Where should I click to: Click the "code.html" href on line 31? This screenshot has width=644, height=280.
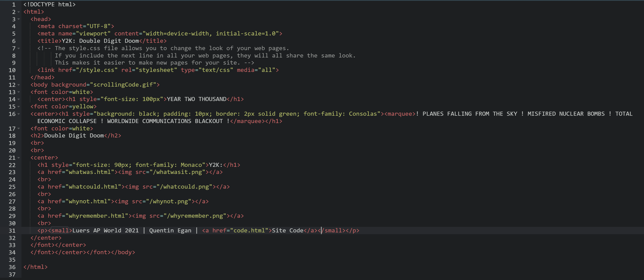(249, 231)
